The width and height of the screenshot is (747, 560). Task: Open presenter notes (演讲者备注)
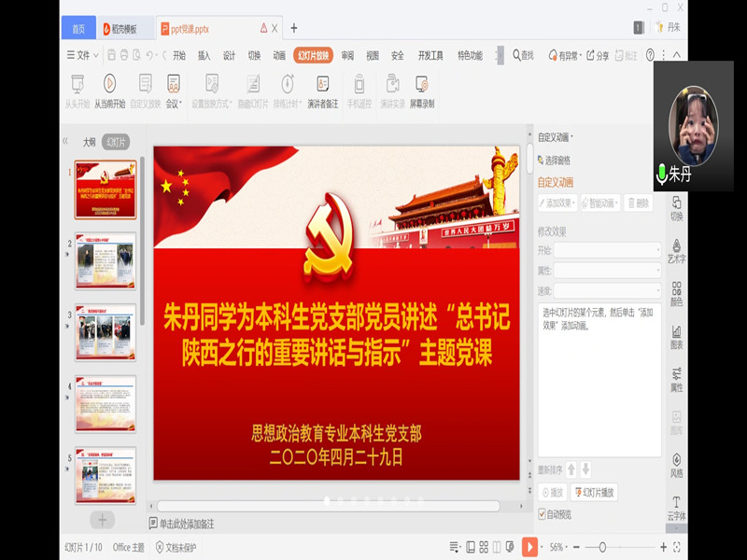point(322,91)
